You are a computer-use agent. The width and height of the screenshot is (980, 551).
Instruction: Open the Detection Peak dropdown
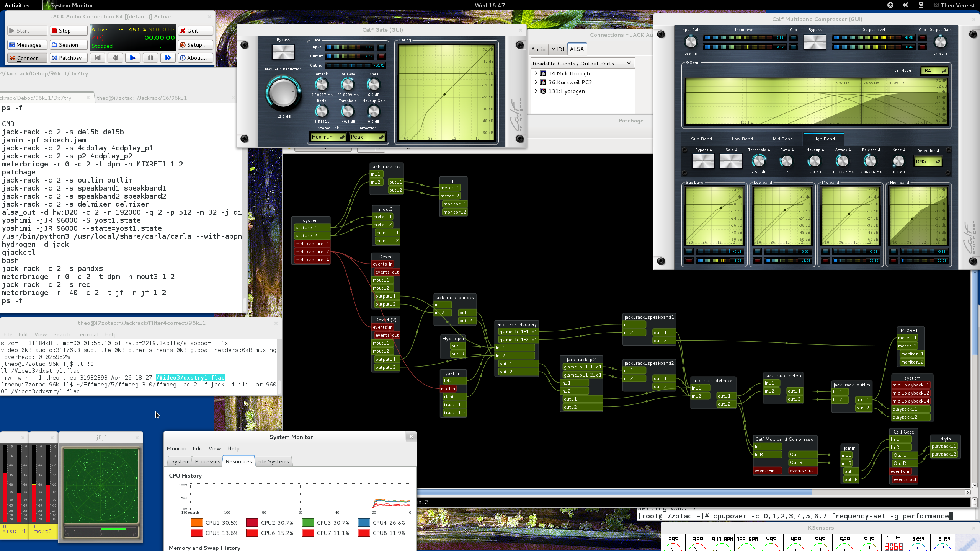point(367,137)
